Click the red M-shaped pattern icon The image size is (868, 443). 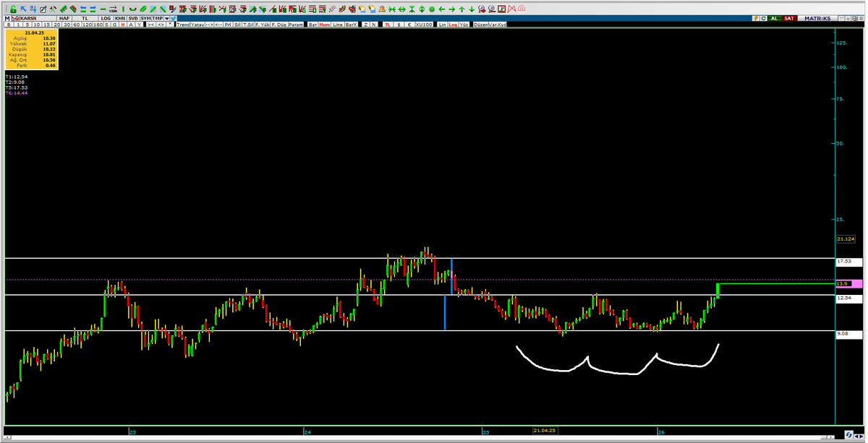click(511, 9)
